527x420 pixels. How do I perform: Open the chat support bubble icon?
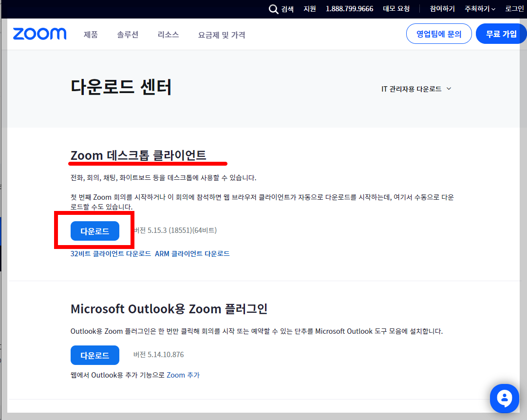(x=504, y=398)
